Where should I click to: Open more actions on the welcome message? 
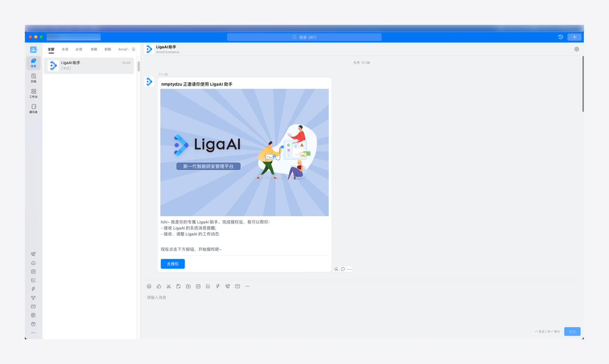click(x=349, y=269)
